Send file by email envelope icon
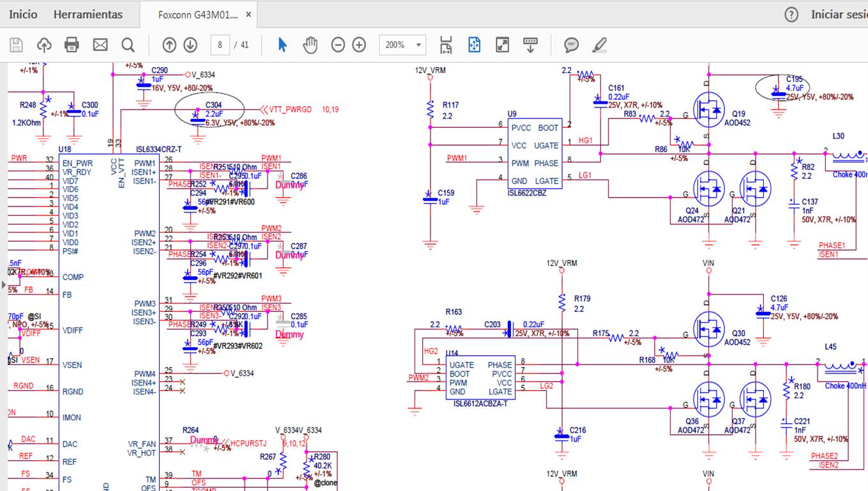The width and height of the screenshot is (868, 491). click(100, 45)
